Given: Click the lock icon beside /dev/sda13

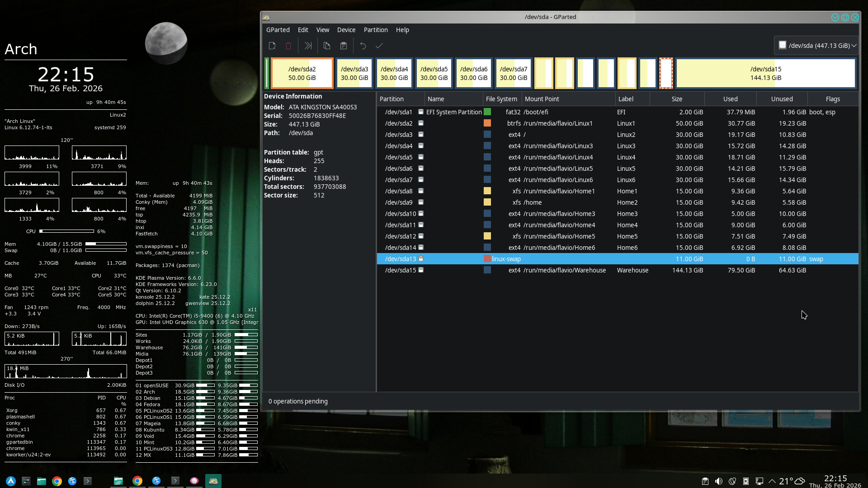Looking at the screenshot, I should [421, 258].
